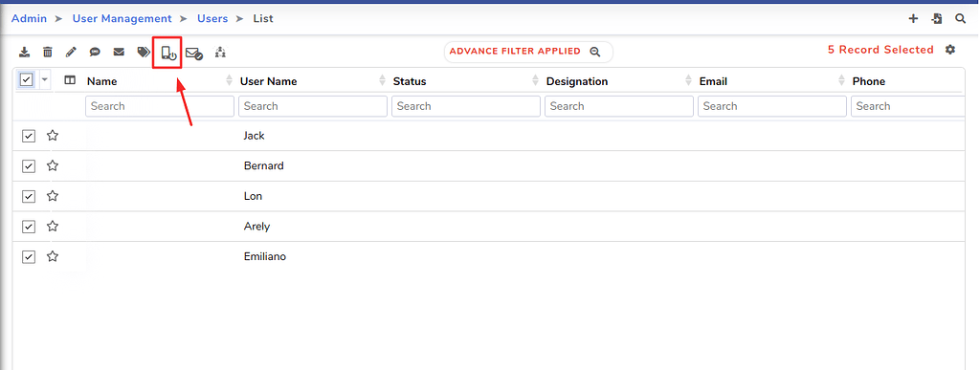Go to User Management in the breadcrumb
980x370 pixels.
click(x=122, y=19)
